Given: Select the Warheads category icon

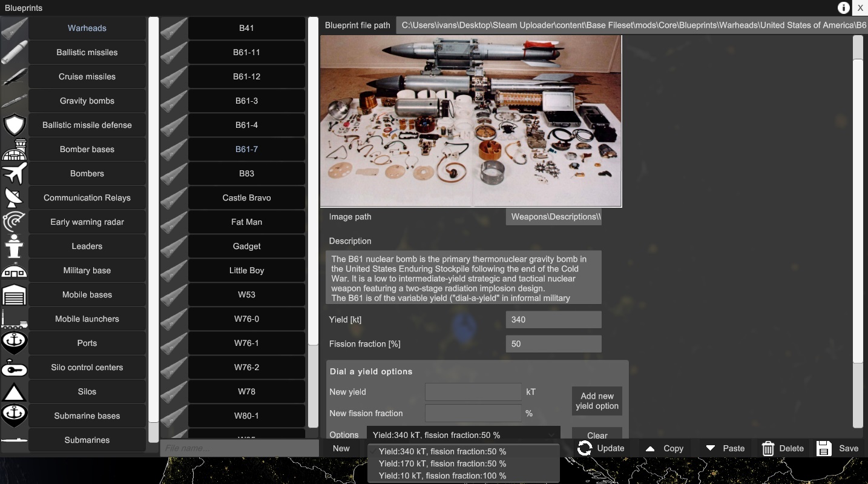Looking at the screenshot, I should [x=15, y=28].
